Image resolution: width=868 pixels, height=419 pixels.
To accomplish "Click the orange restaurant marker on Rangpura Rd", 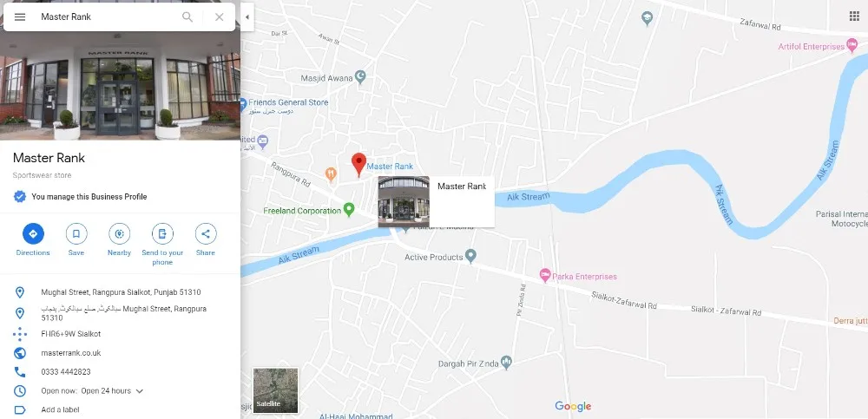I will tap(331, 174).
